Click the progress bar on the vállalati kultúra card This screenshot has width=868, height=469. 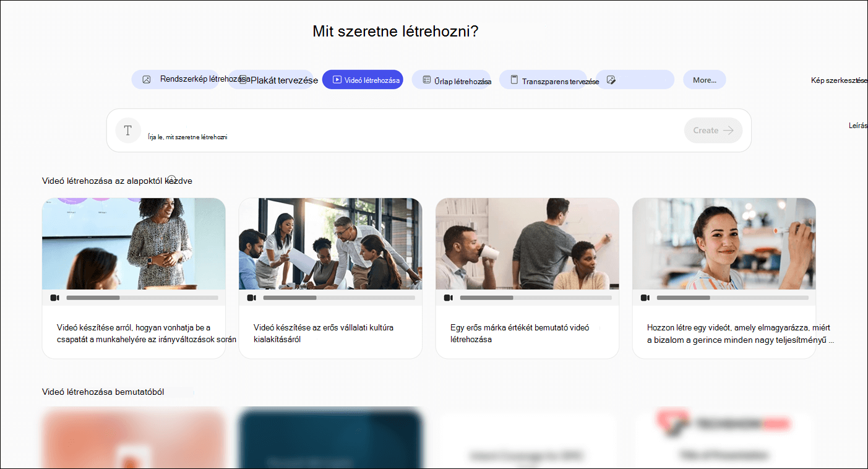[x=339, y=298]
